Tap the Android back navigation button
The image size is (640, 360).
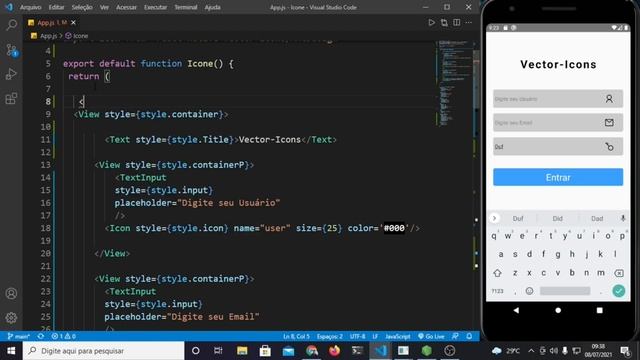point(516,310)
